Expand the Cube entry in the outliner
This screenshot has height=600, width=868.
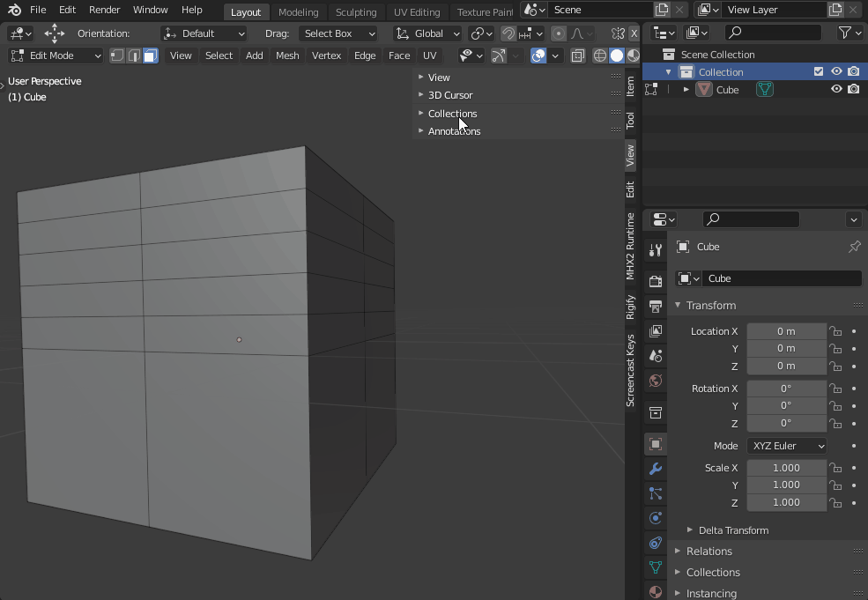tap(686, 89)
